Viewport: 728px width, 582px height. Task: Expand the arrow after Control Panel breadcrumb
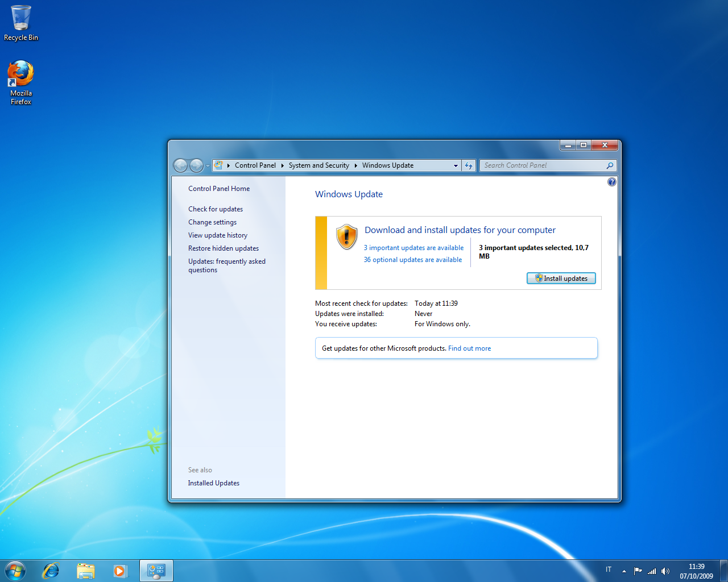coord(282,165)
